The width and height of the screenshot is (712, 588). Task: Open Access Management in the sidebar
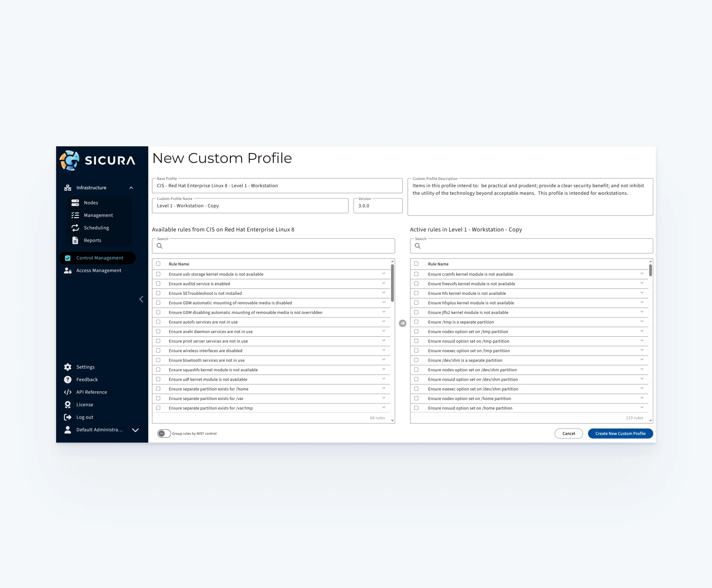[x=98, y=270]
